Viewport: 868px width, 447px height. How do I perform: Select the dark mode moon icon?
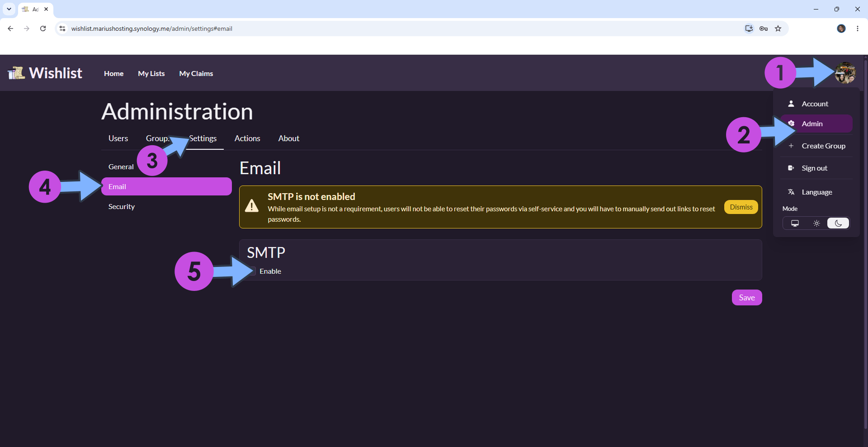tap(838, 223)
